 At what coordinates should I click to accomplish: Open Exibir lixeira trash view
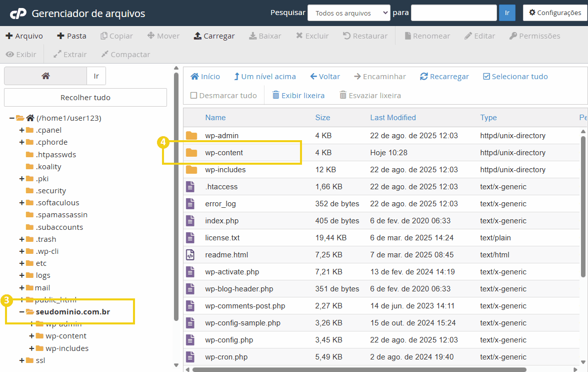tap(298, 95)
